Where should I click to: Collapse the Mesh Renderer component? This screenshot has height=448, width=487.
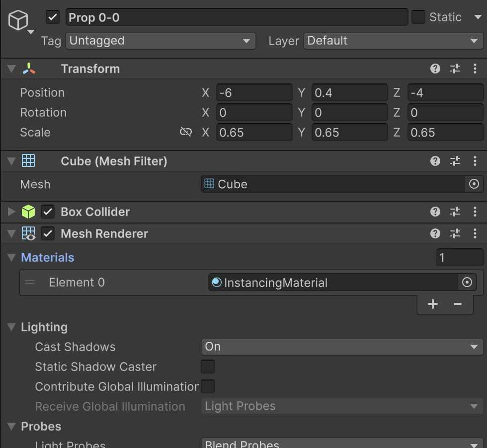point(11,233)
